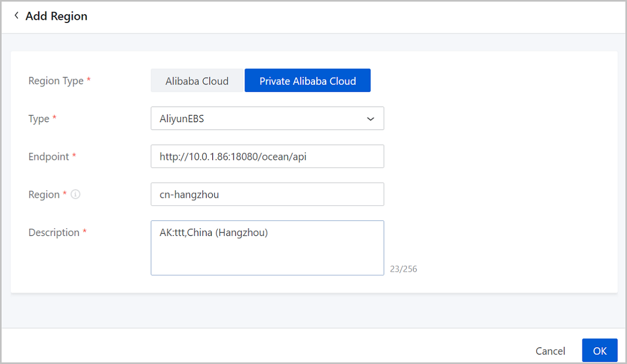This screenshot has width=627, height=364.
Task: Click the red asterisk beside Endpoint
Action: point(74,156)
